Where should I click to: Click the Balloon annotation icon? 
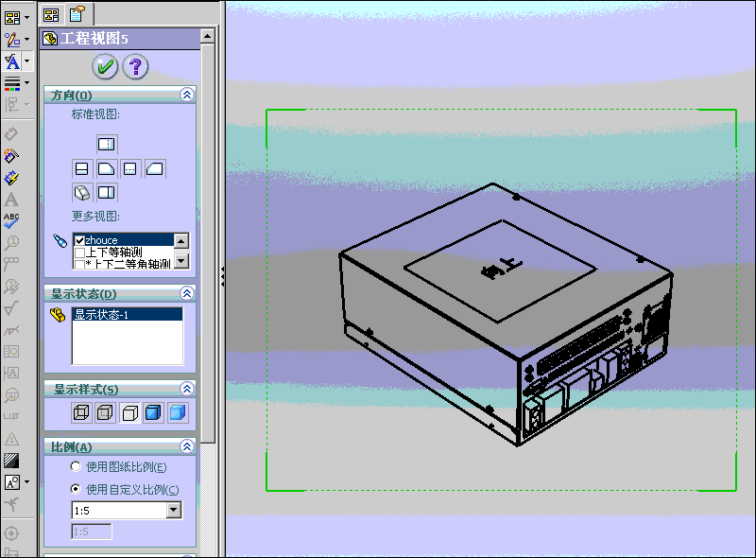point(11,242)
